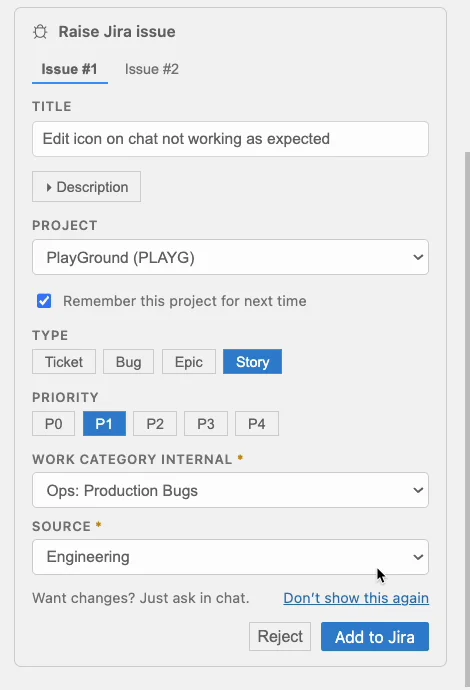This screenshot has width=470, height=690.
Task: Open the Source dropdown showing Engineering
Action: click(230, 557)
